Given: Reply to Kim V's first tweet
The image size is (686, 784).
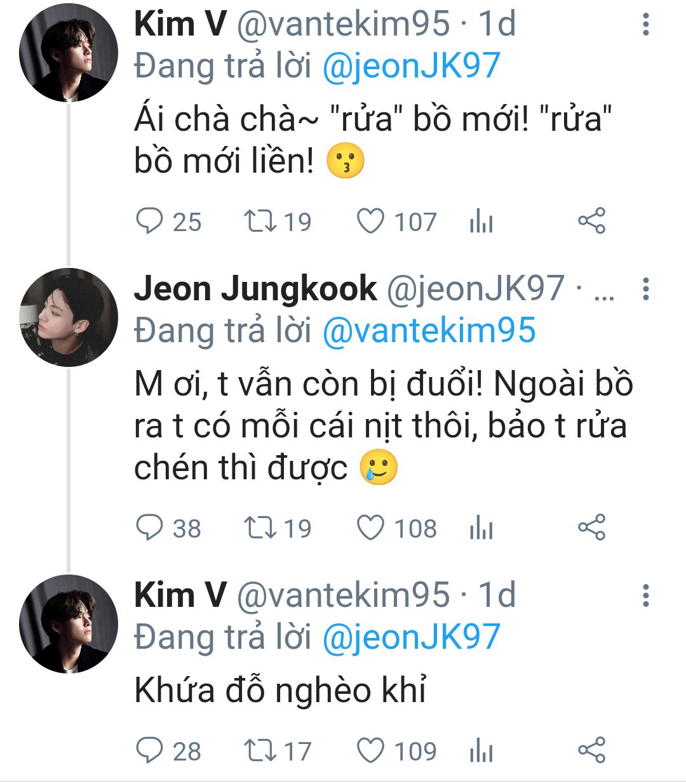Looking at the screenshot, I should (151, 222).
